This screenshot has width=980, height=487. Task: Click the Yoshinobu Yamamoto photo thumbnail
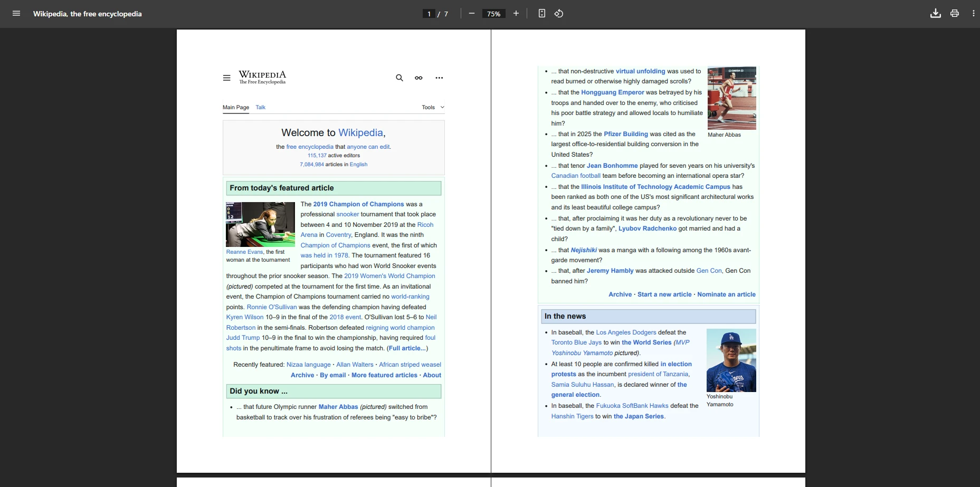(731, 360)
